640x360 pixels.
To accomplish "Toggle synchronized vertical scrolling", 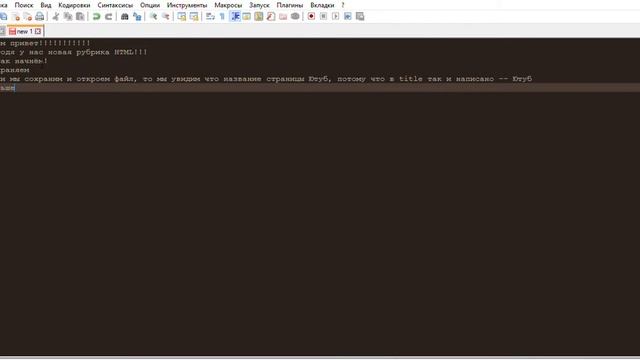I will click(x=182, y=16).
